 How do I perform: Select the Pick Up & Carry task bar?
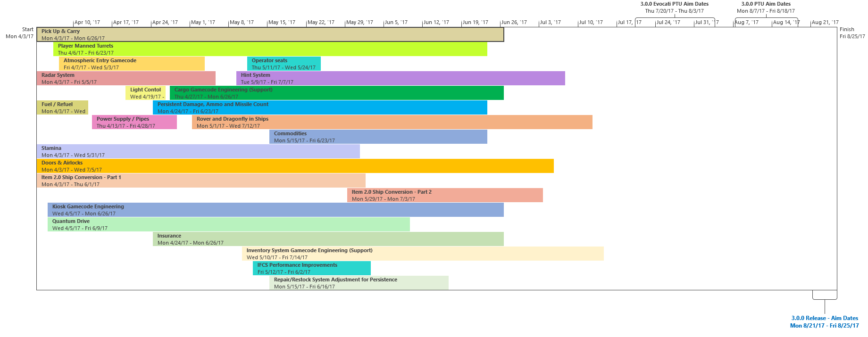point(270,34)
